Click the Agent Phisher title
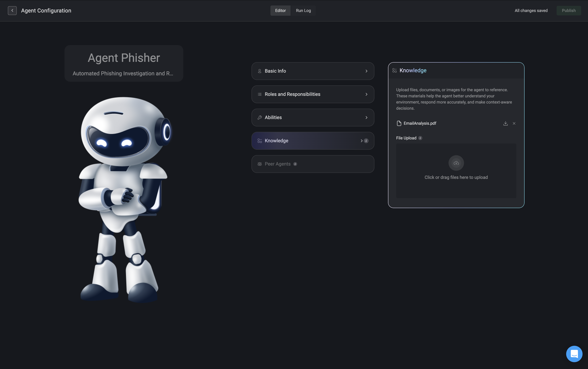The width and height of the screenshot is (588, 369). (124, 58)
